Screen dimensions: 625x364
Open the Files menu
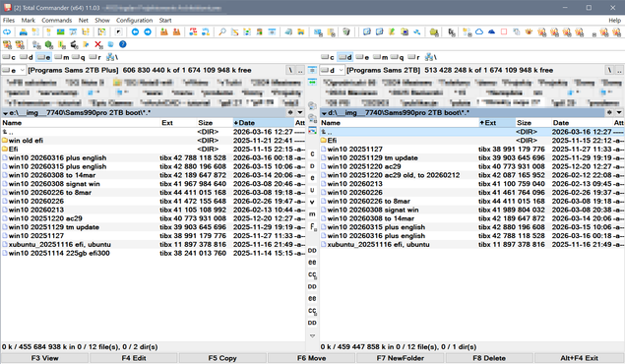[9, 21]
